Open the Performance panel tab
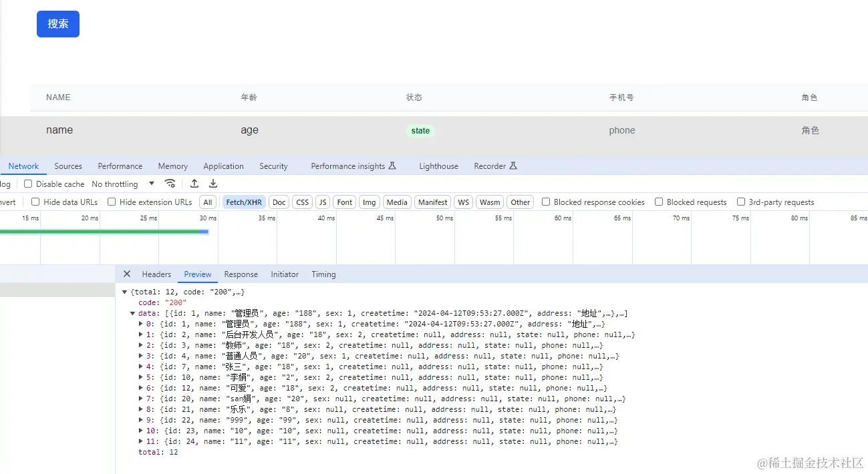 pos(120,166)
